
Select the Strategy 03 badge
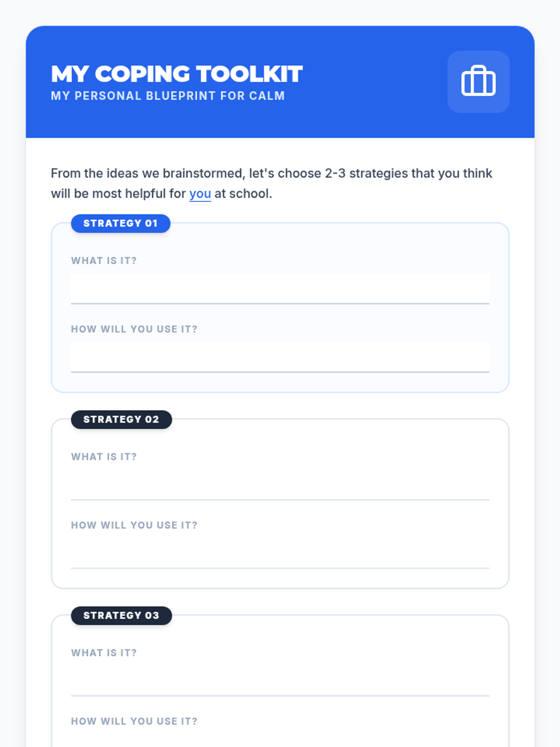point(121,616)
